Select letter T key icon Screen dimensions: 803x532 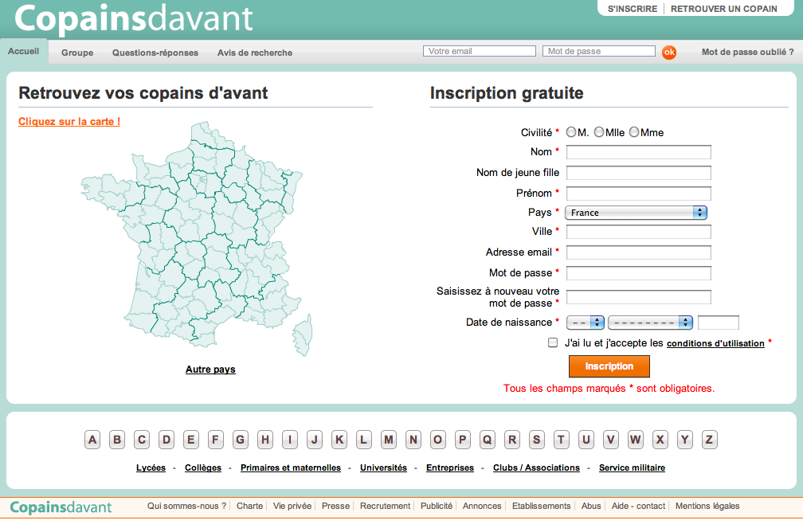(562, 440)
